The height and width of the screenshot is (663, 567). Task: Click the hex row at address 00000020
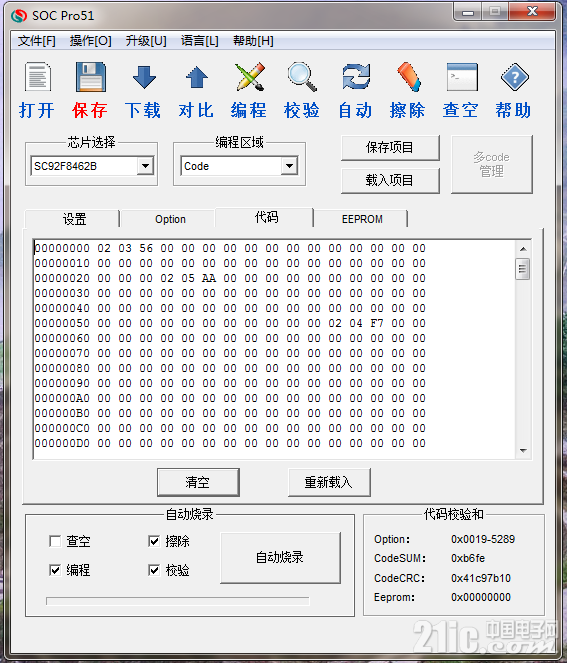click(x=230, y=278)
